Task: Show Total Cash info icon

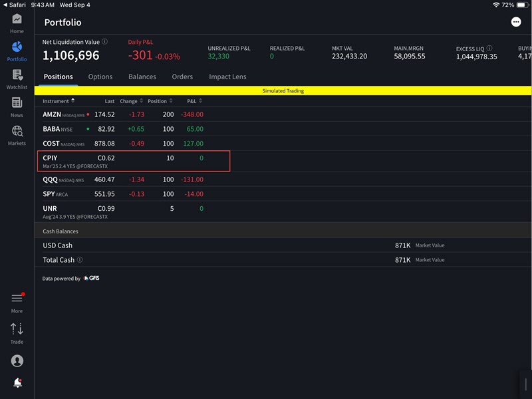Action: coord(80,259)
